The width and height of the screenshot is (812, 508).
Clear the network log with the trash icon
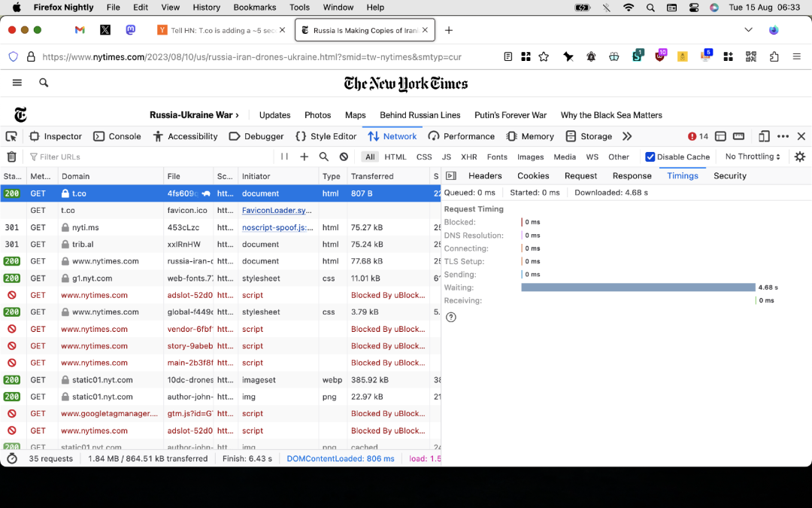(x=11, y=157)
